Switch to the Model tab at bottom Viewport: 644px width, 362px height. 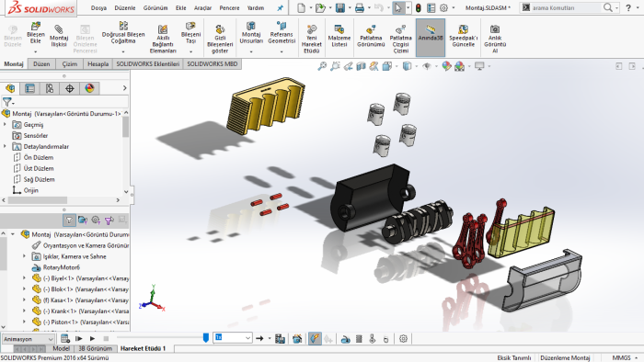tap(62, 348)
